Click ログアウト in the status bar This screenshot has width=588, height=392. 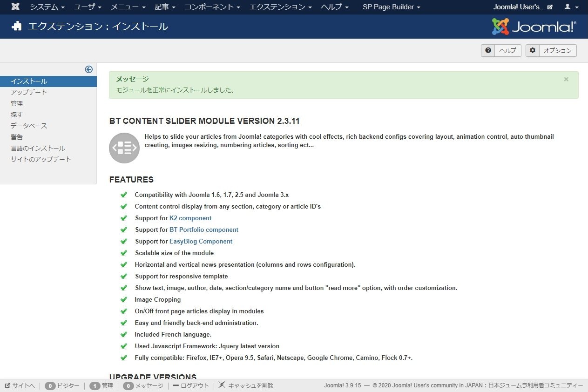[191, 385]
